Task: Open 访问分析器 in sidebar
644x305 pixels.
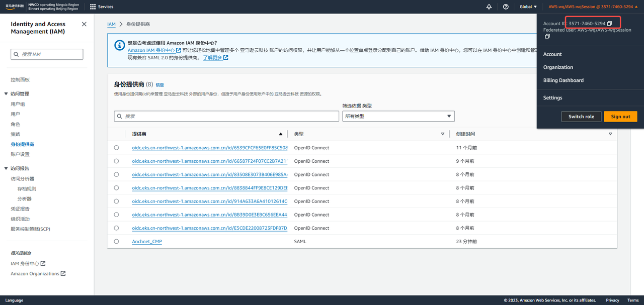Action: point(23,178)
